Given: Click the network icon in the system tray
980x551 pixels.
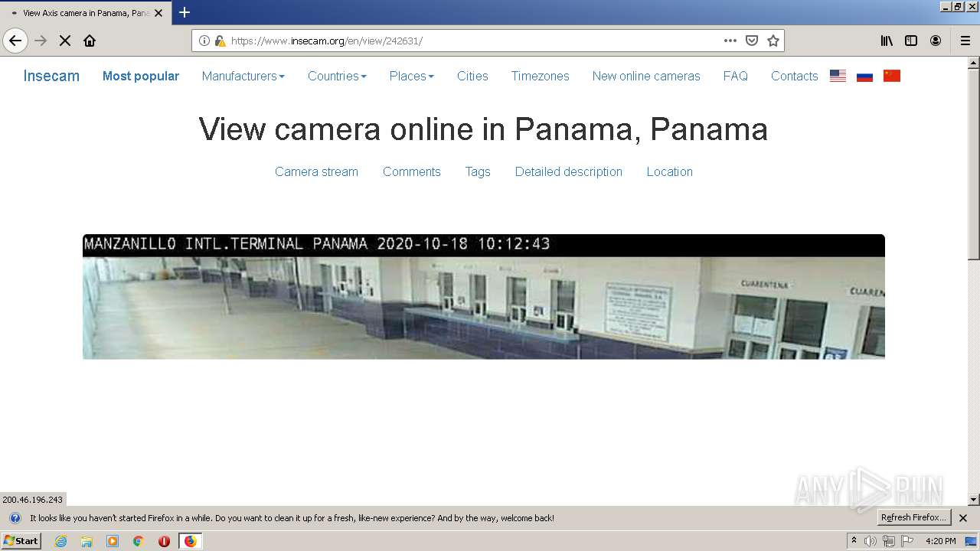Looking at the screenshot, I should coord(888,541).
